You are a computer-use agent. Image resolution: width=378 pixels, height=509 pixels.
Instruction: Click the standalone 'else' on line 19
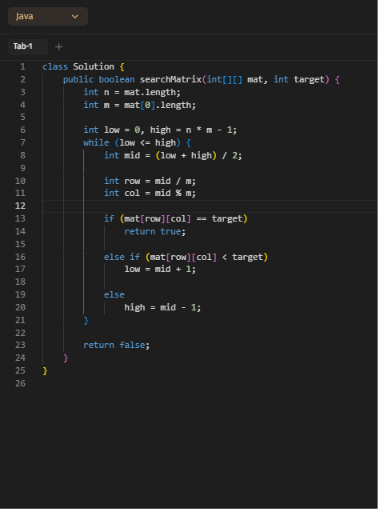tap(114, 295)
